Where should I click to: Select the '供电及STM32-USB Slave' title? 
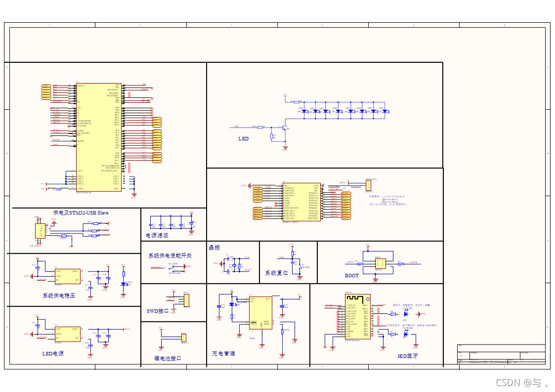(x=81, y=213)
